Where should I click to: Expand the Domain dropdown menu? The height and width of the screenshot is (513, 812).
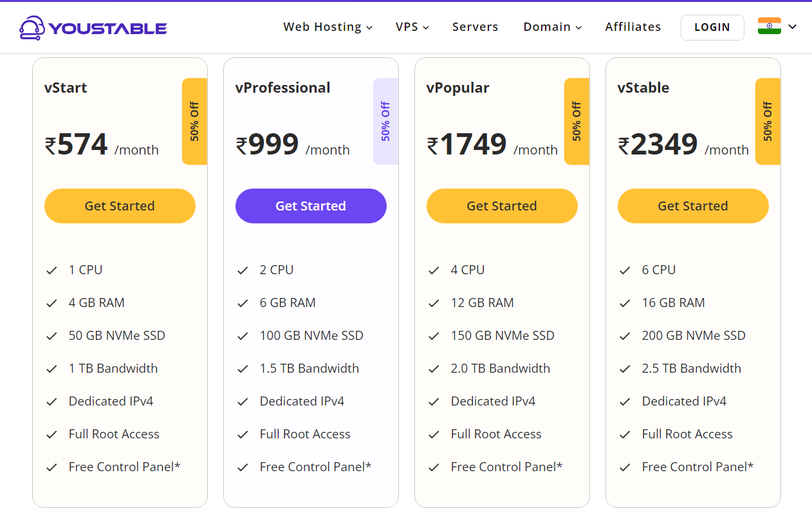(x=553, y=27)
